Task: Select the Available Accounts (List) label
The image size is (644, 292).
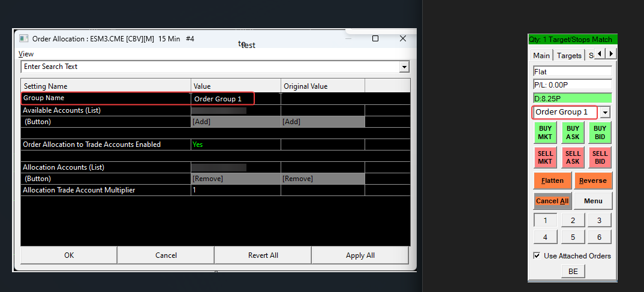Action: coord(62,110)
